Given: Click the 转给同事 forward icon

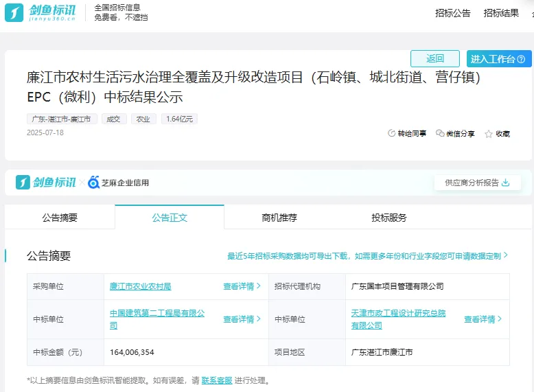Looking at the screenshot, I should pyautogui.click(x=392, y=134).
